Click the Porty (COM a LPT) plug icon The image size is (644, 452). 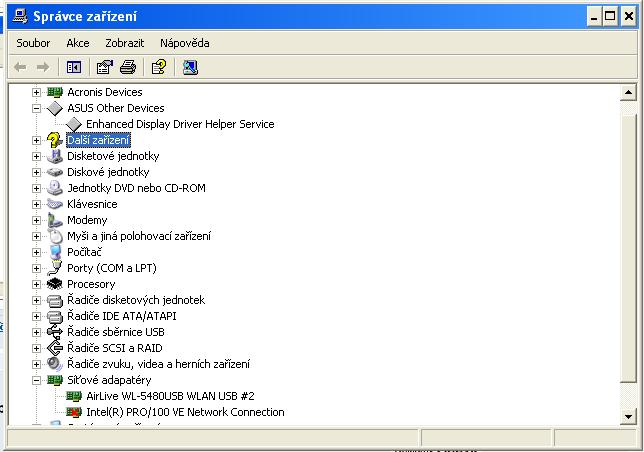pos(54,268)
